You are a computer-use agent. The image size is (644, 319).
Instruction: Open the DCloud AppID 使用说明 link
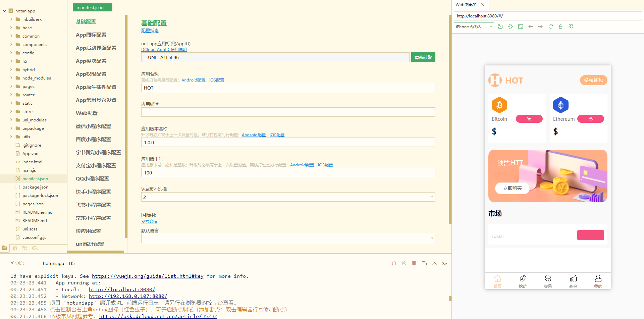[164, 49]
